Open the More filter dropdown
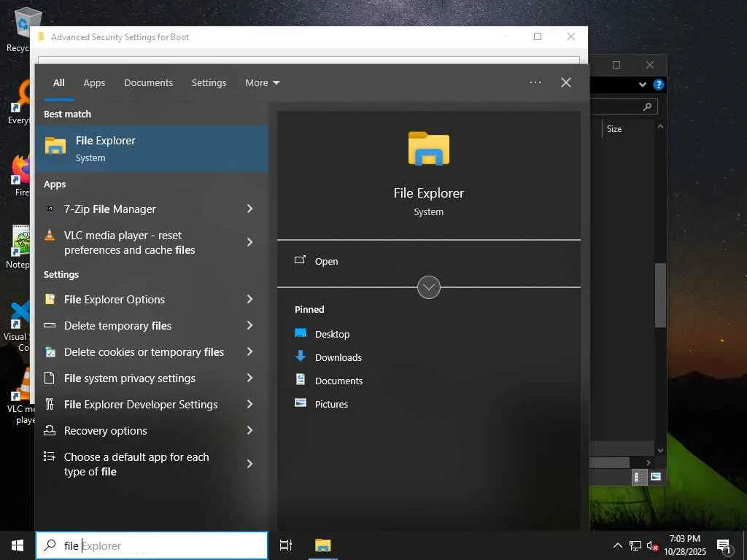 (263, 83)
